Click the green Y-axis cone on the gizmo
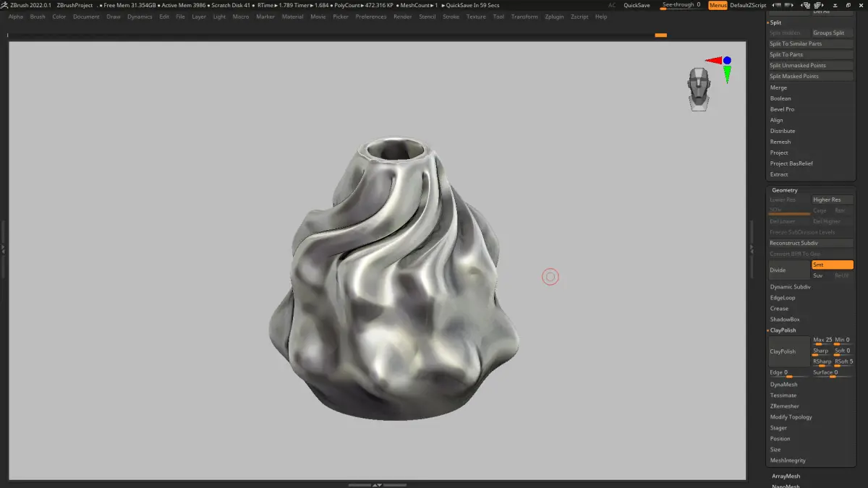The height and width of the screenshot is (488, 868). coord(727,74)
